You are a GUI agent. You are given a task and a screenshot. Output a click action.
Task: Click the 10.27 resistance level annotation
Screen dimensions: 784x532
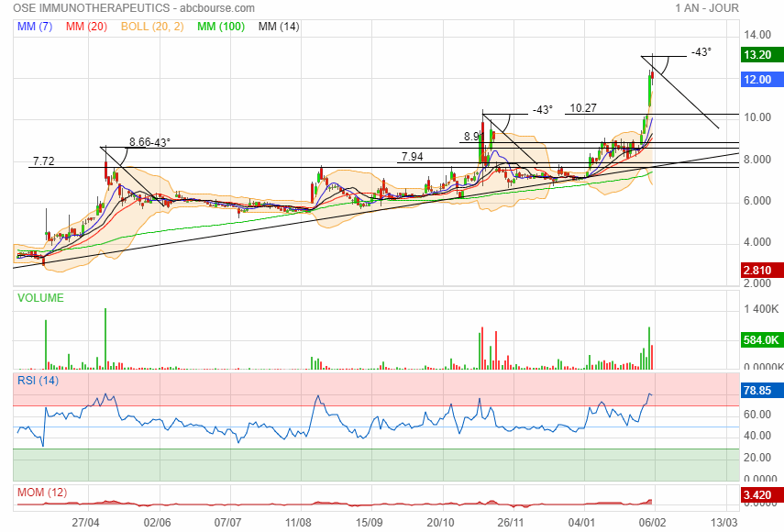(x=583, y=107)
